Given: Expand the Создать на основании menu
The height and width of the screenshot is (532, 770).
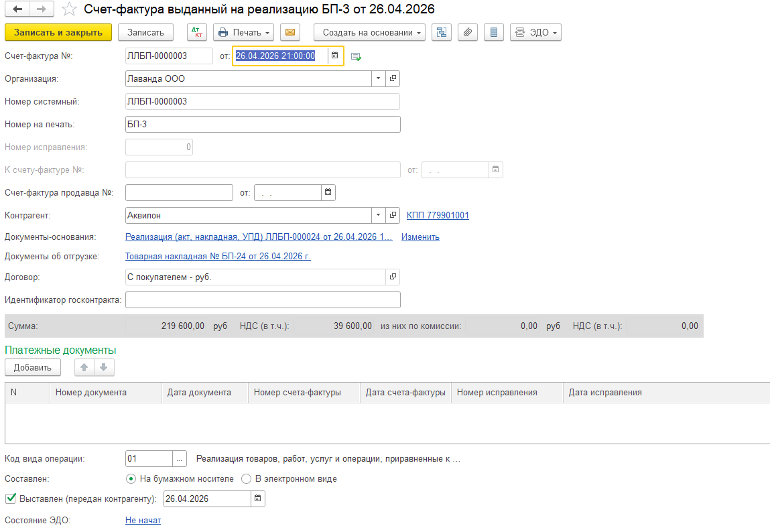Looking at the screenshot, I should coord(369,32).
